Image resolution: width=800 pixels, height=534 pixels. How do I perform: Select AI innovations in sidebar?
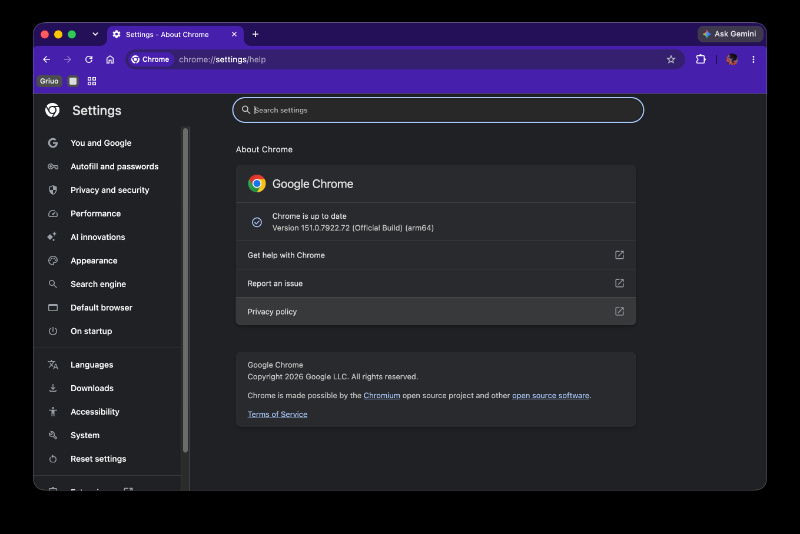(97, 237)
